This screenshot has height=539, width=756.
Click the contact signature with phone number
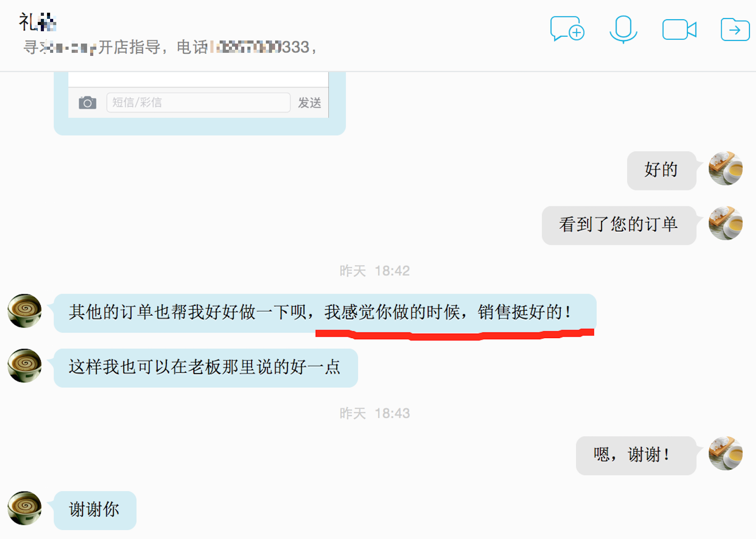(170, 47)
